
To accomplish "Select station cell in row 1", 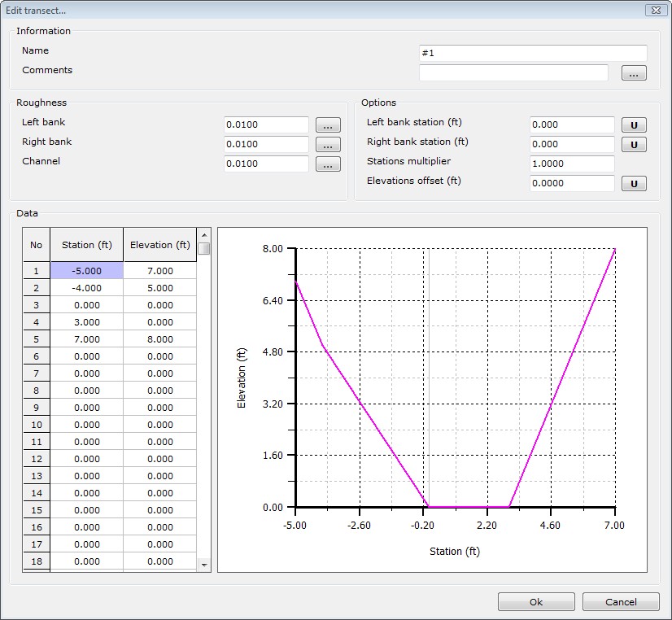I will 87,271.
